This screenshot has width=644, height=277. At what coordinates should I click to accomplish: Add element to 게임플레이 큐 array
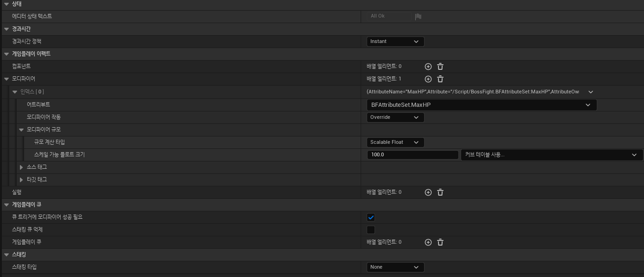(x=428, y=242)
